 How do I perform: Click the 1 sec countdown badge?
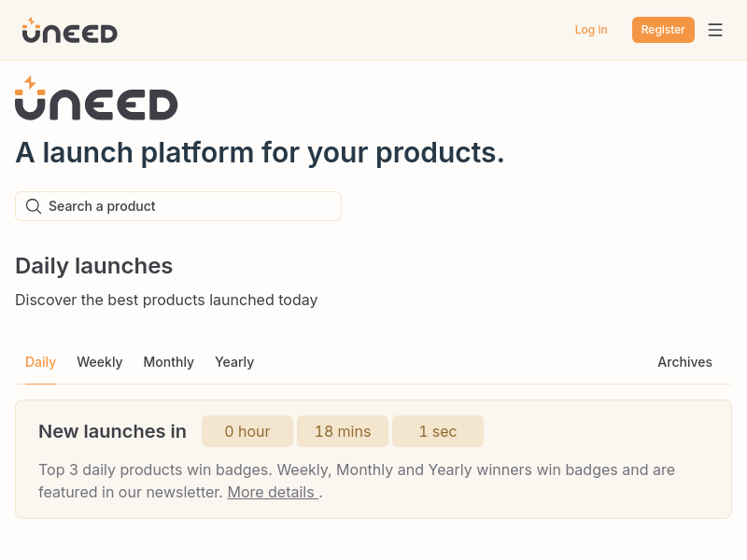click(438, 431)
